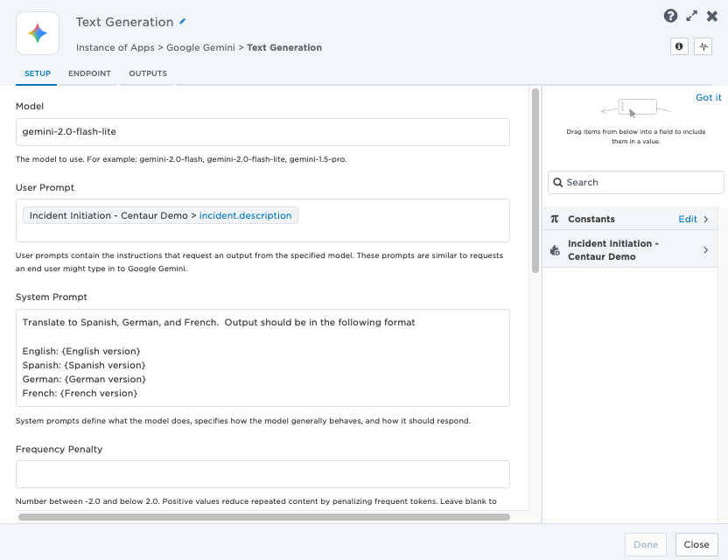Click 'User prompts contain the instructions' help text

259,262
